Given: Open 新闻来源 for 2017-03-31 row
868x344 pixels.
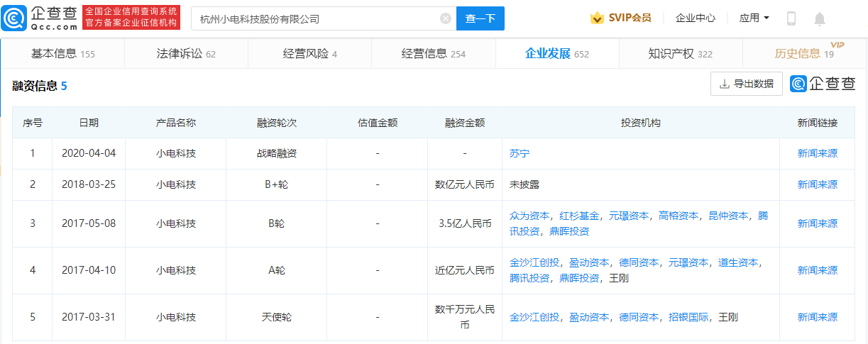Looking at the screenshot, I should pos(817,317).
